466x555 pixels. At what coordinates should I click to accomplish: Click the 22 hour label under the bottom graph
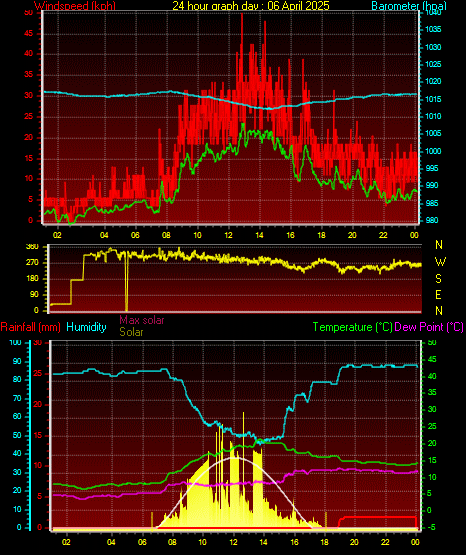coord(385,542)
